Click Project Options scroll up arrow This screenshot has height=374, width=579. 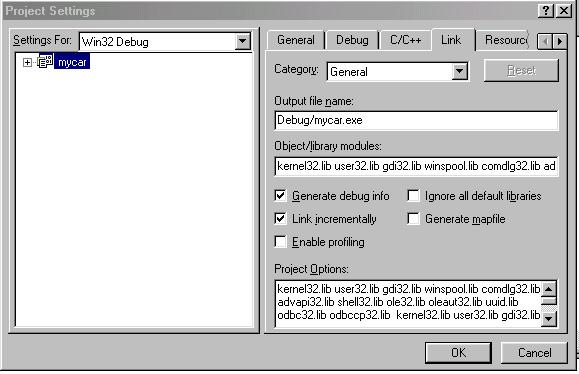(x=549, y=289)
